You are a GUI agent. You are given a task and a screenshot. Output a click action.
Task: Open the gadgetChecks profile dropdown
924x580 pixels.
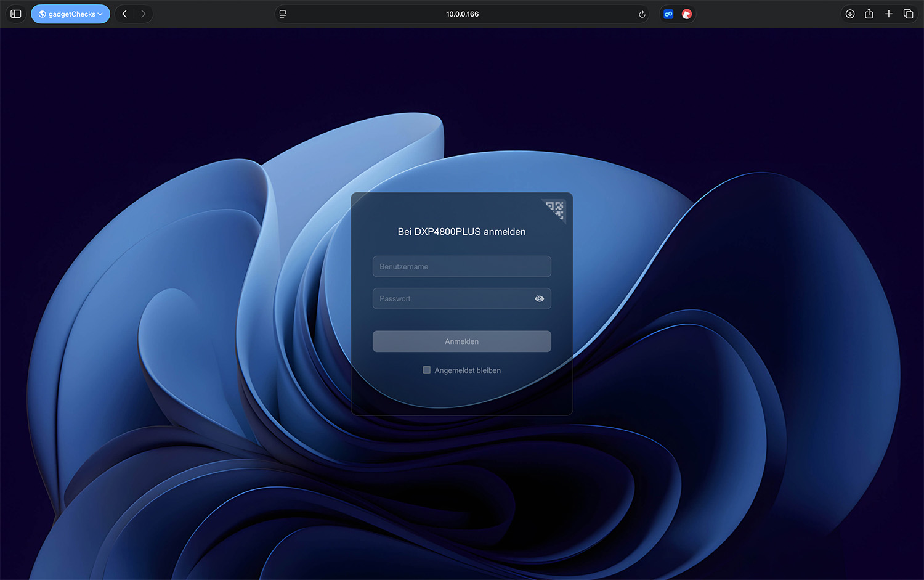pyautogui.click(x=70, y=14)
